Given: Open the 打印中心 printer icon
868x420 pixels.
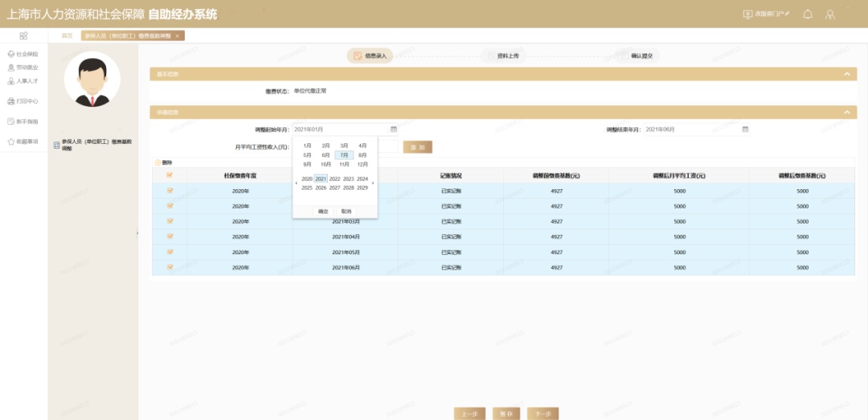Looking at the screenshot, I should coord(11,101).
